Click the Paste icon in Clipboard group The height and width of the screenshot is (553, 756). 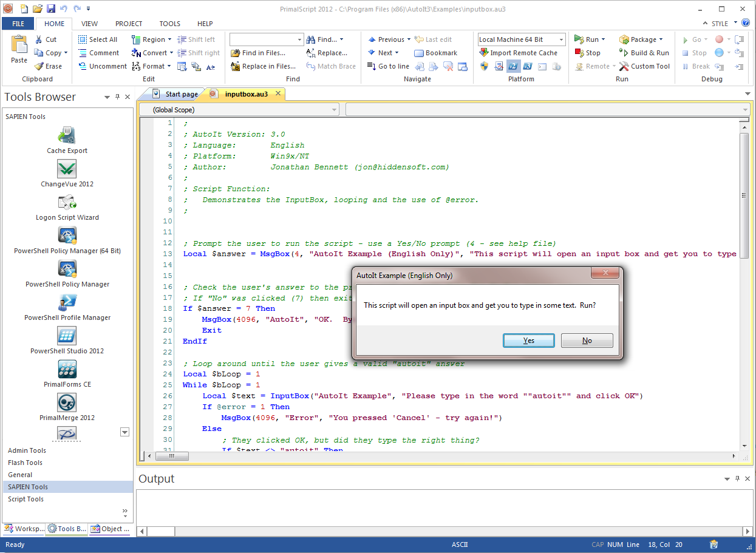click(x=19, y=45)
